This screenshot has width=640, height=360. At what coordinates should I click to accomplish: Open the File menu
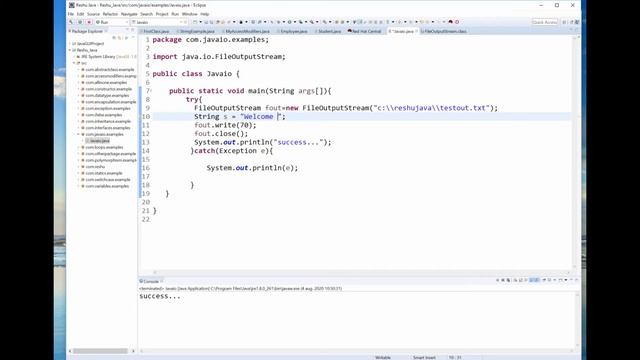coord(71,14)
